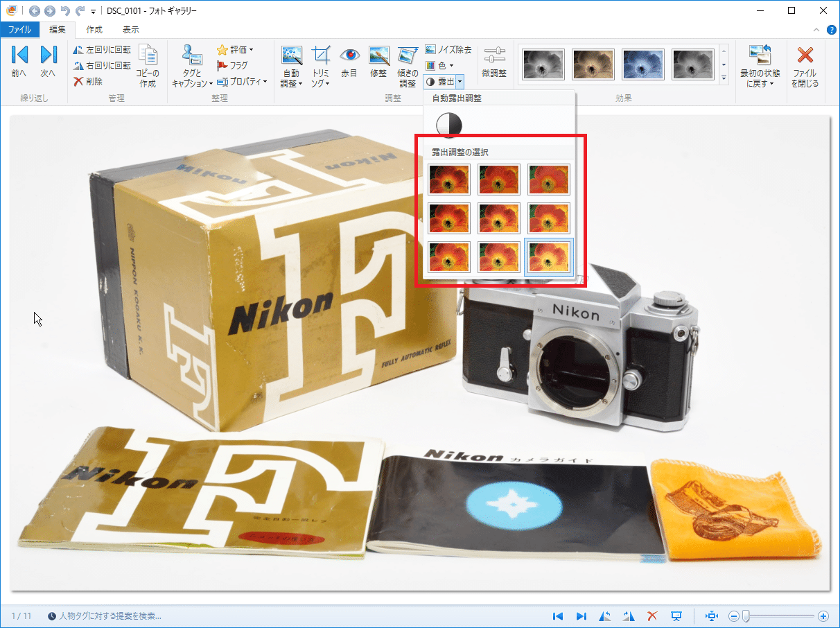The image size is (840, 628).
Task: Apply sepia tone effect thumbnail
Action: pyautogui.click(x=593, y=64)
